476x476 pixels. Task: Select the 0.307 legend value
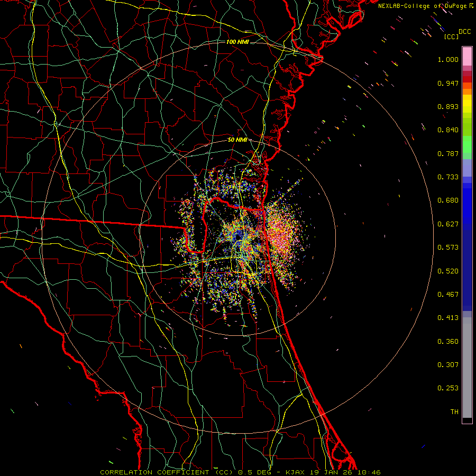coord(448,365)
